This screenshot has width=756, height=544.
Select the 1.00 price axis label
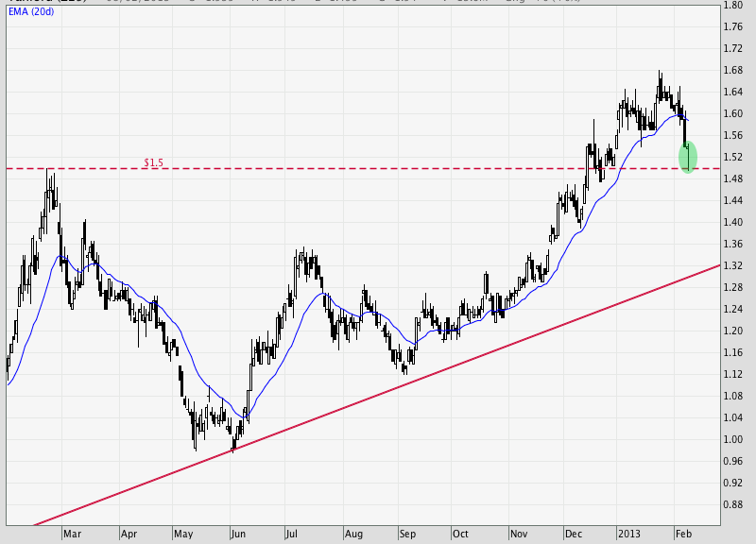pyautogui.click(x=734, y=439)
